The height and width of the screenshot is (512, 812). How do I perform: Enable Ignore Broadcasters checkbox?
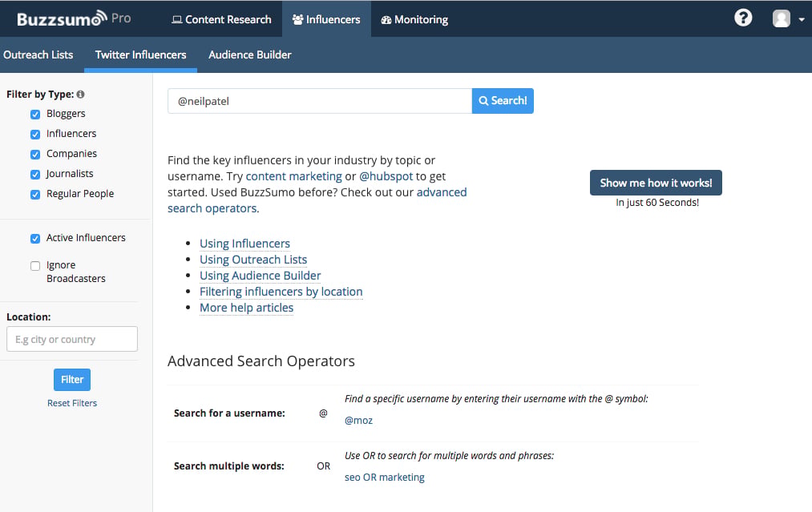pos(35,265)
